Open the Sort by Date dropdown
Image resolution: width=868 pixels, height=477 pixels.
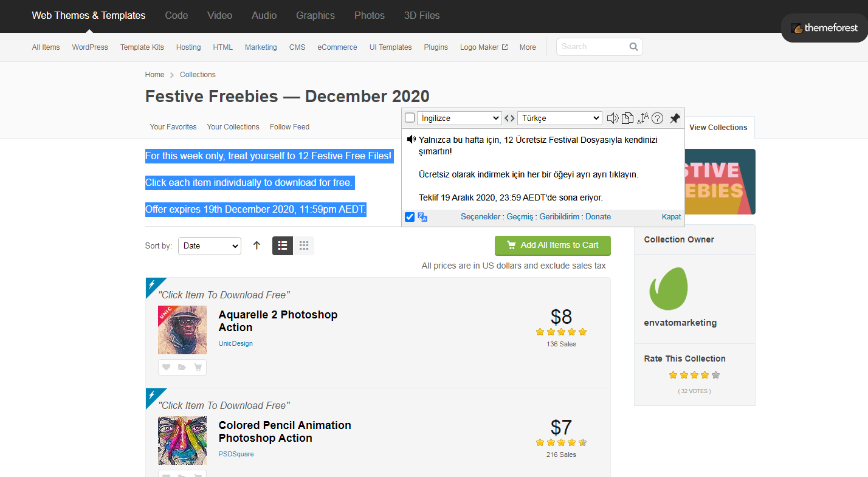coord(210,245)
